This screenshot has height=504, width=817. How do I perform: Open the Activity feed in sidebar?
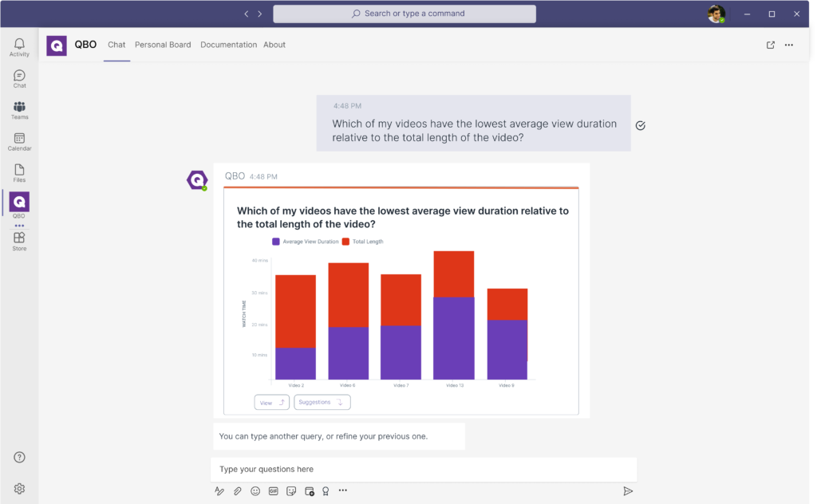tap(19, 47)
